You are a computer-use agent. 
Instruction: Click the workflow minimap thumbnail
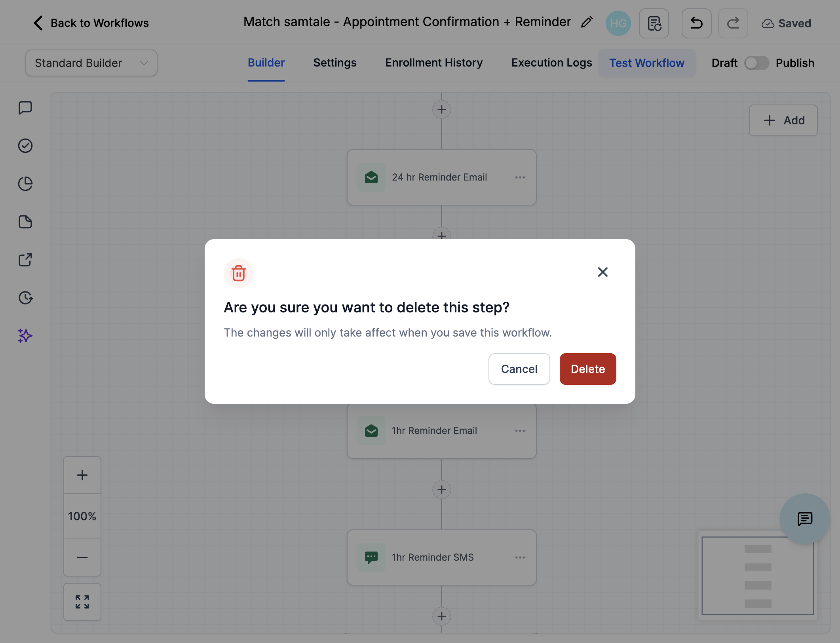tap(758, 576)
